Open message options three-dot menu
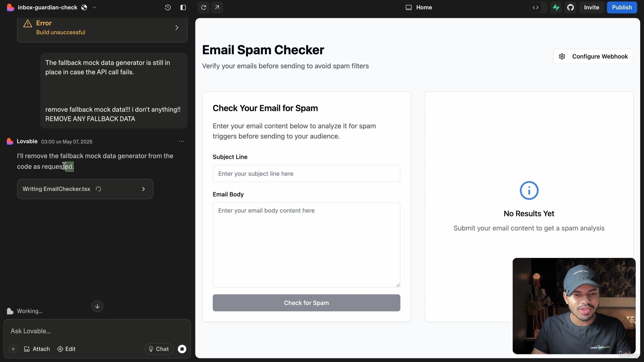 181,141
